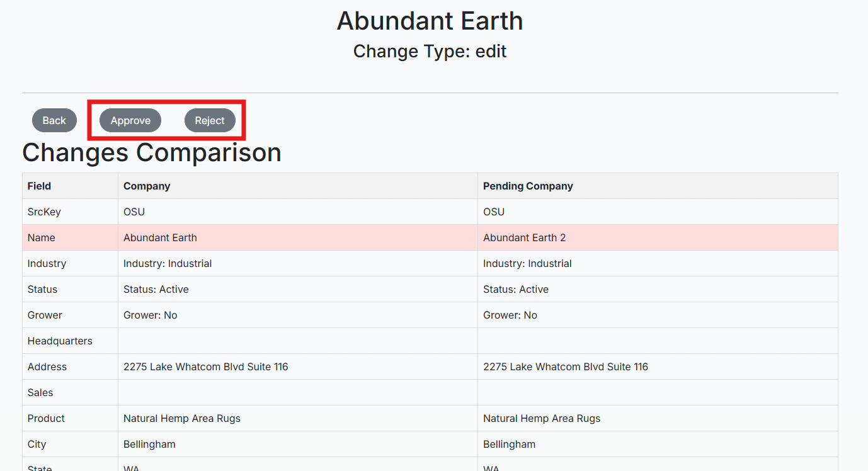868x471 pixels.
Task: Click the pending City Bellingham cell
Action: pyautogui.click(x=658, y=444)
